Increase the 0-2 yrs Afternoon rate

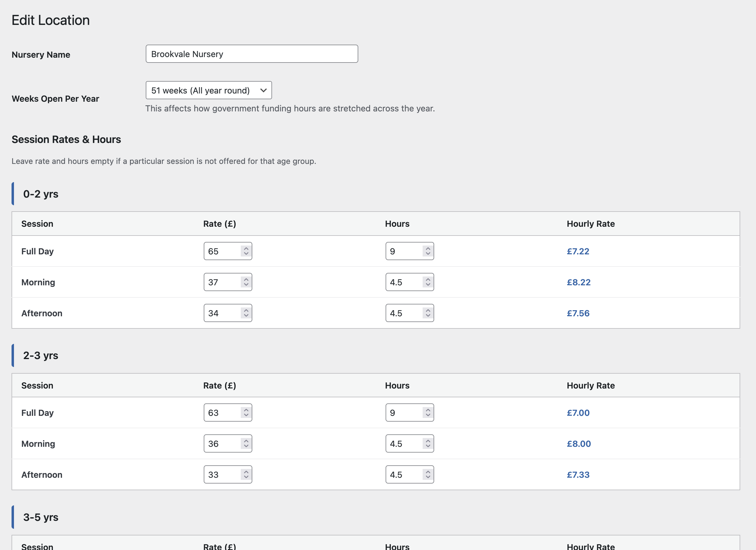[246, 310]
